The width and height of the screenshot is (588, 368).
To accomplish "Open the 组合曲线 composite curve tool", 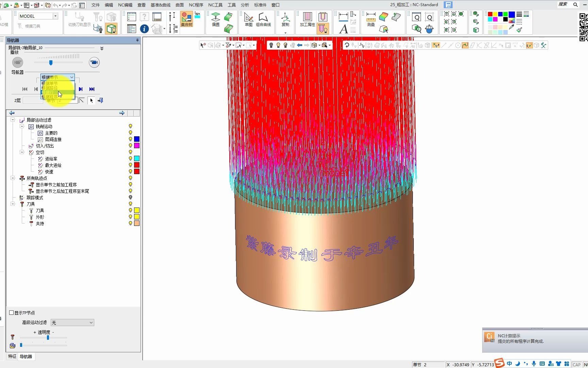I will (x=263, y=19).
